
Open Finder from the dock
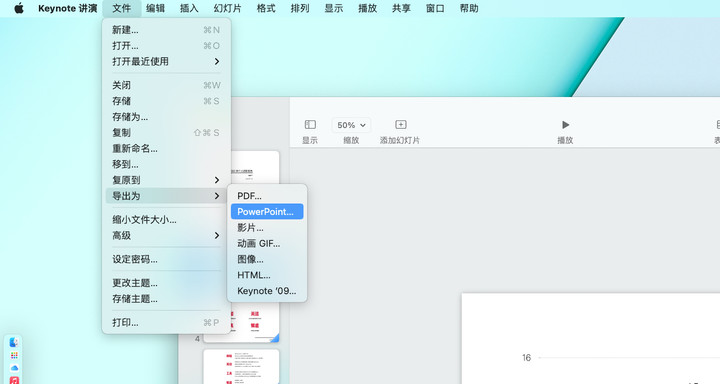pyautogui.click(x=14, y=342)
